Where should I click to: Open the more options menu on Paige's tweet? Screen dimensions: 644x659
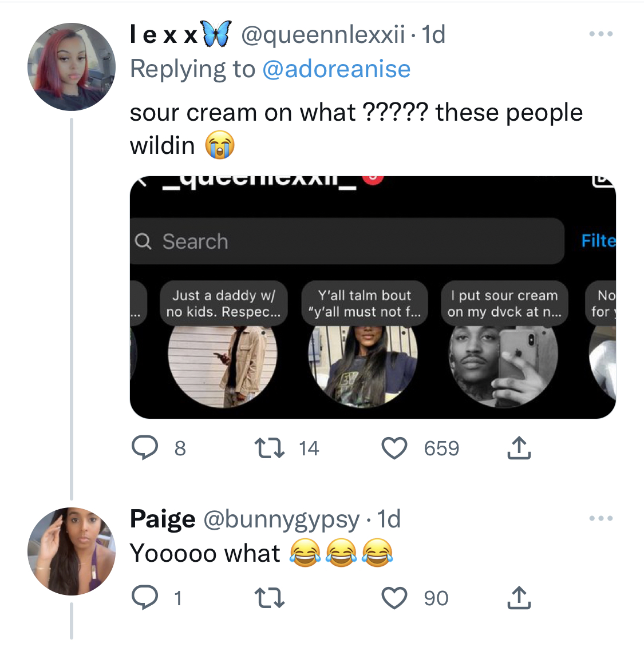(x=600, y=518)
